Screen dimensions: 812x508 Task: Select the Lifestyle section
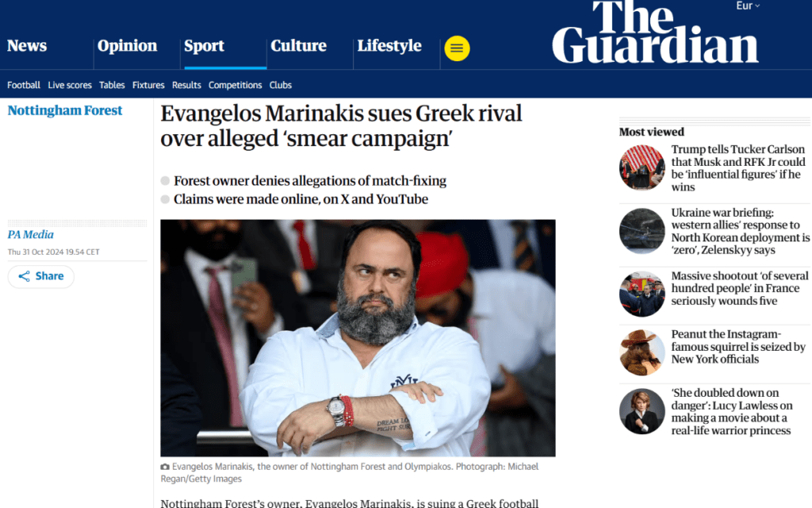click(x=389, y=45)
